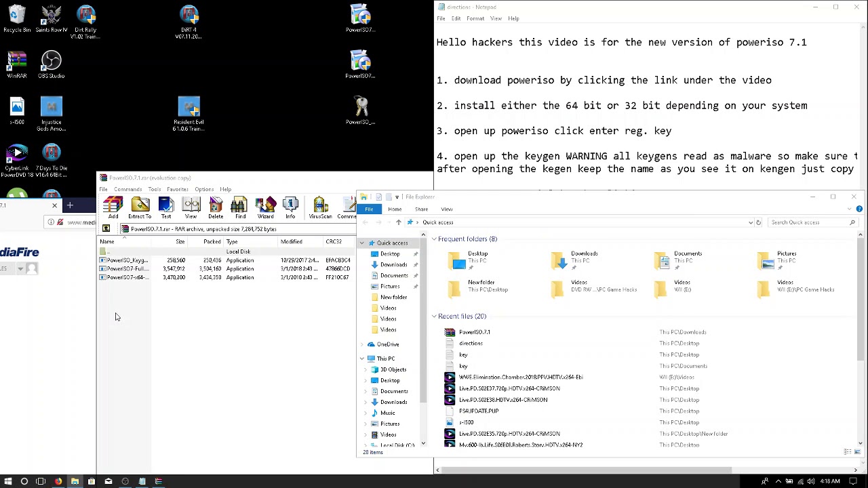Click File Explorer help question mark icon
This screenshot has width=868, height=488.
(859, 209)
